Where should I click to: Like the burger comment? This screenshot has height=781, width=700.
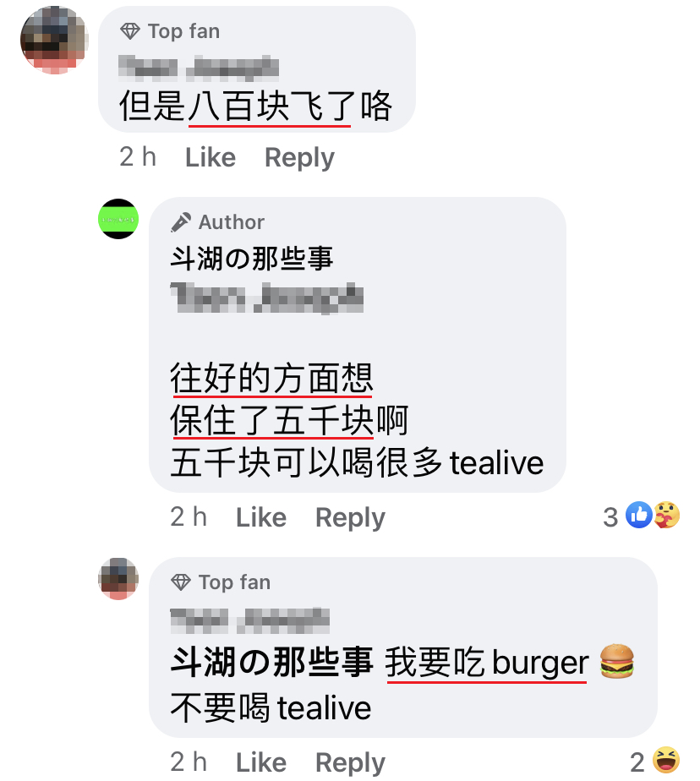click(x=261, y=762)
